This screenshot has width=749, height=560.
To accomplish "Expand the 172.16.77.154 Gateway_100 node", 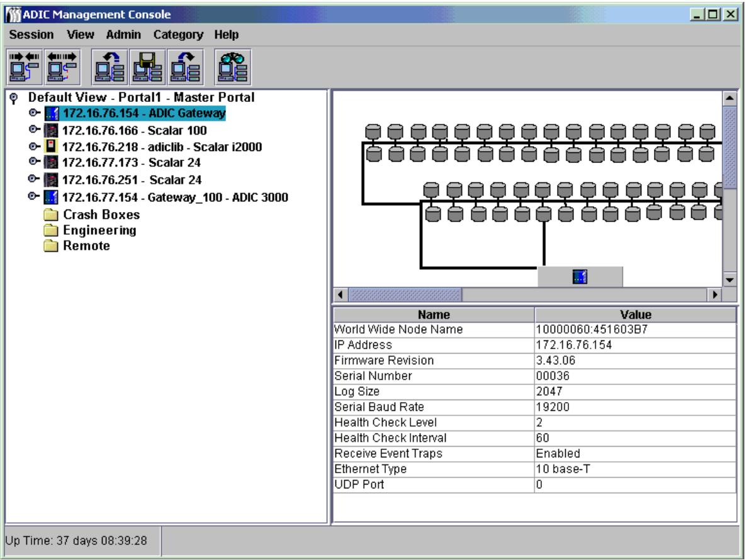I will [x=34, y=196].
